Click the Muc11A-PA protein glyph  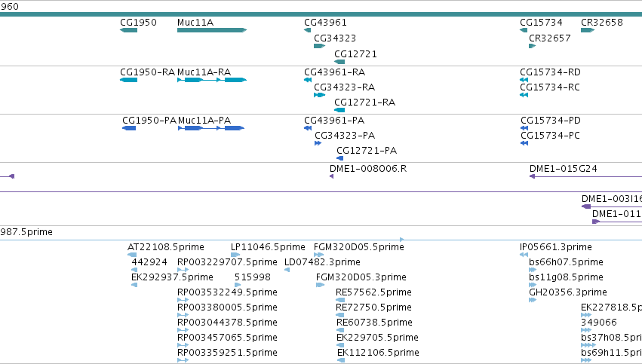[211, 128]
